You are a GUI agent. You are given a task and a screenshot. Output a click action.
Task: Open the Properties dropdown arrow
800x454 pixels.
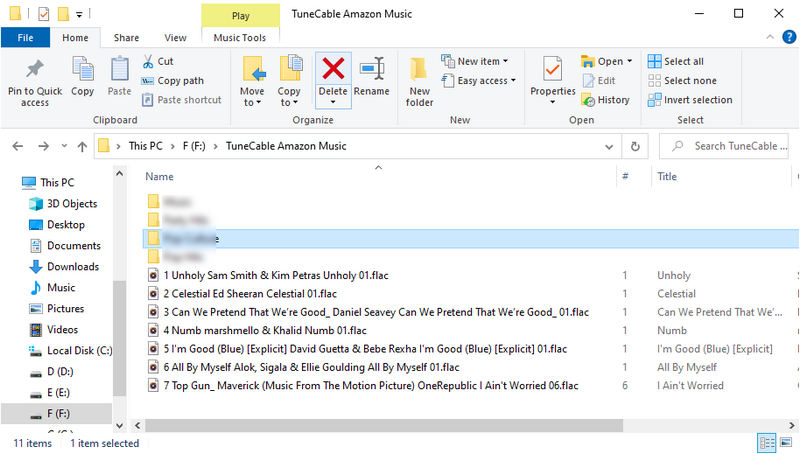point(553,103)
